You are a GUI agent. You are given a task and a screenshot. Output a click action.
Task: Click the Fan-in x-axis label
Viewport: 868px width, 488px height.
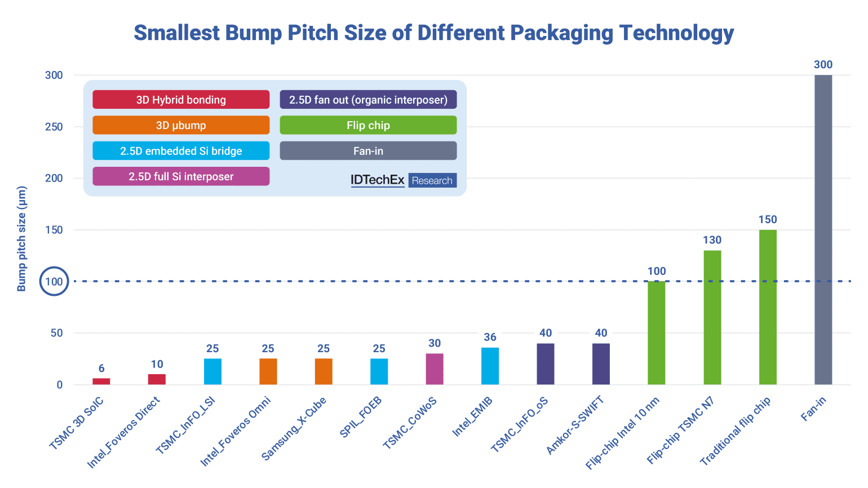click(x=813, y=409)
